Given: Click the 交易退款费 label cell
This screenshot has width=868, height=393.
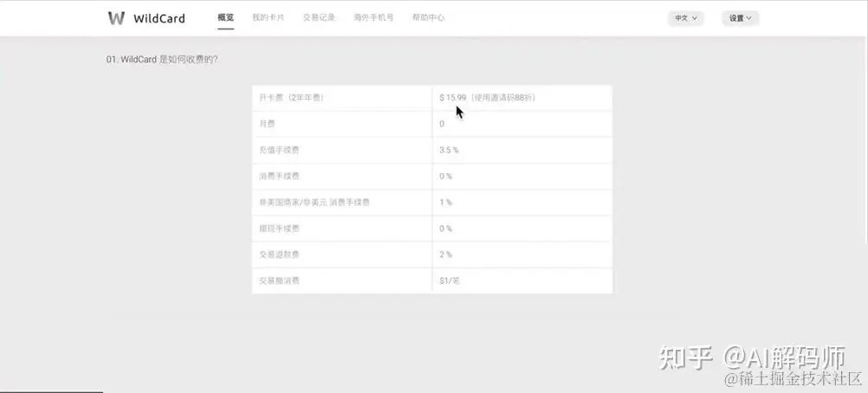Looking at the screenshot, I should (x=342, y=254).
